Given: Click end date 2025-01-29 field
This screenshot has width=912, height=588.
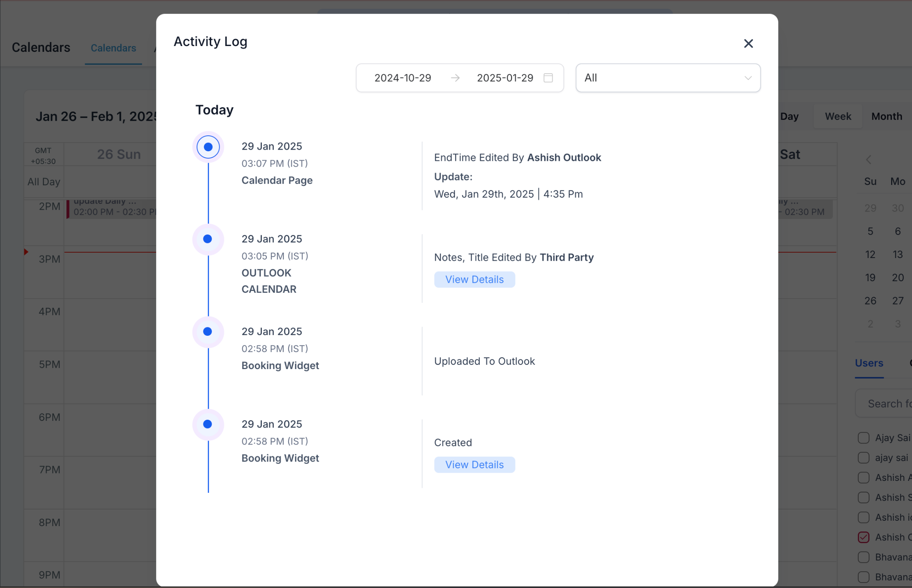Looking at the screenshot, I should tap(505, 78).
